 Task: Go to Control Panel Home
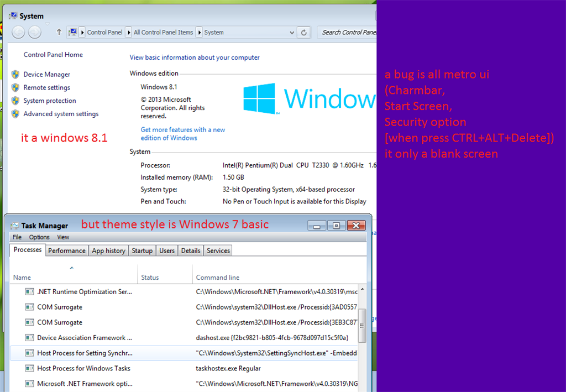tap(53, 55)
